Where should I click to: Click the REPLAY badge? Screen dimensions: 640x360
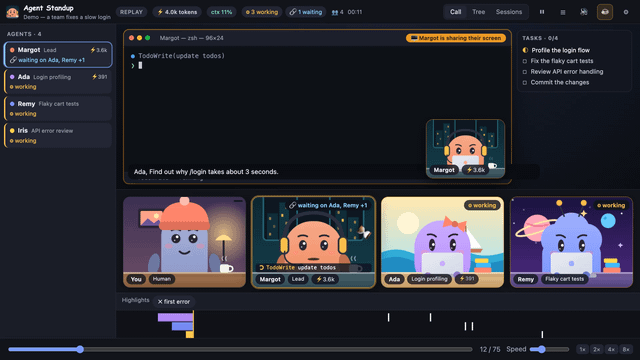coord(131,12)
